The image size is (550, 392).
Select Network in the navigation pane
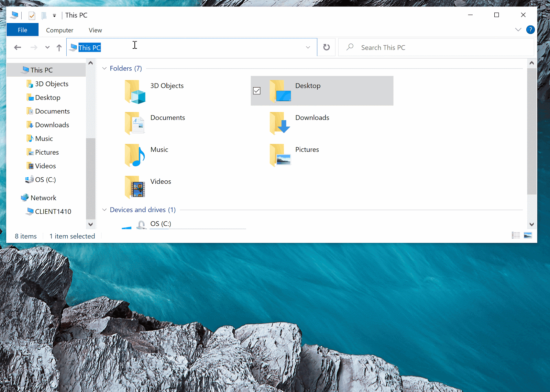[x=43, y=198]
